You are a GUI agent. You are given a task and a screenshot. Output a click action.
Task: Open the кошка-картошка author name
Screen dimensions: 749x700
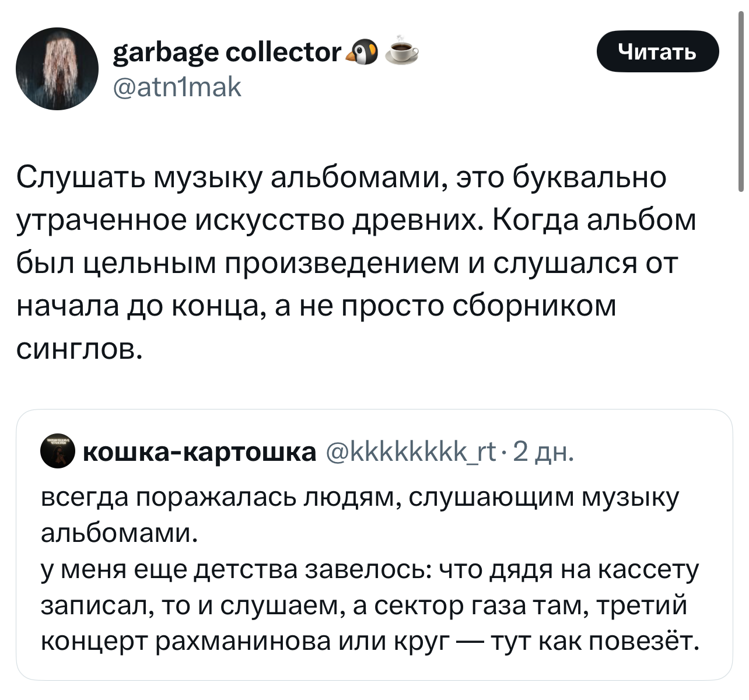click(199, 452)
